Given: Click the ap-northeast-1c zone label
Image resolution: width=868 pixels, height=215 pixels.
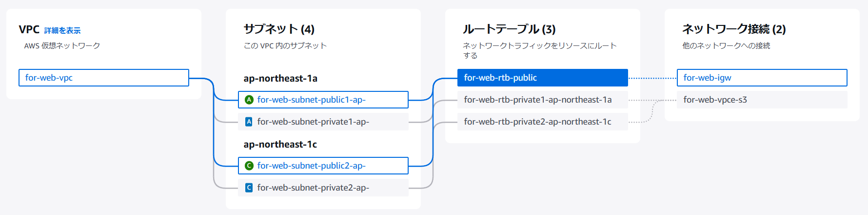Looking at the screenshot, I should pos(280,144).
